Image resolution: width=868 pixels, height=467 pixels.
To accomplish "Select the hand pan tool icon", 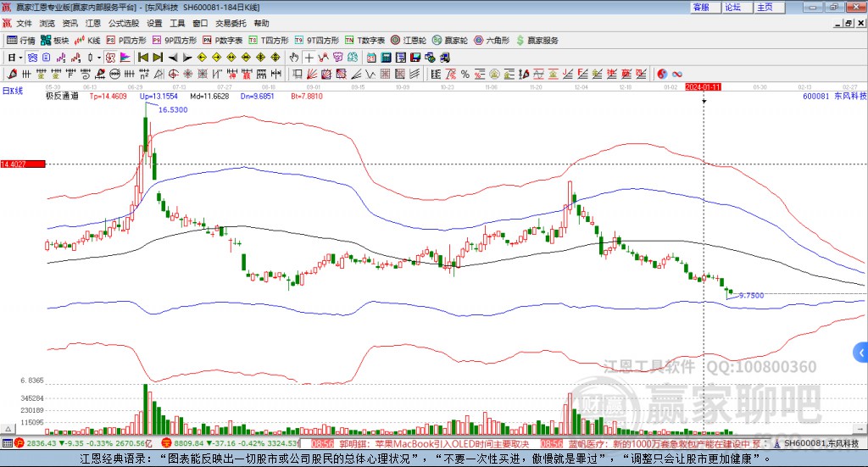I will pyautogui.click(x=294, y=58).
